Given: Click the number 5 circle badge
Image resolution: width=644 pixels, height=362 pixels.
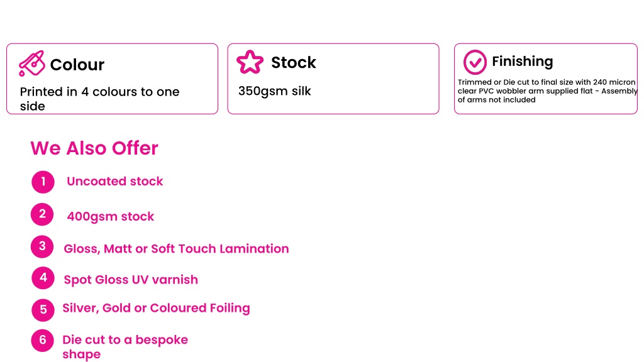Looking at the screenshot, I should [43, 309].
